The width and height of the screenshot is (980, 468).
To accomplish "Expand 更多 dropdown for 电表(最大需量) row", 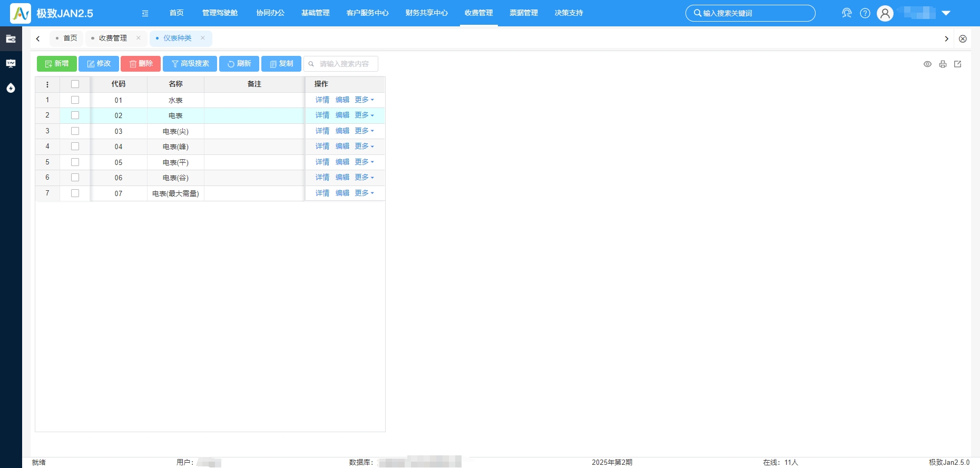I will (x=364, y=193).
